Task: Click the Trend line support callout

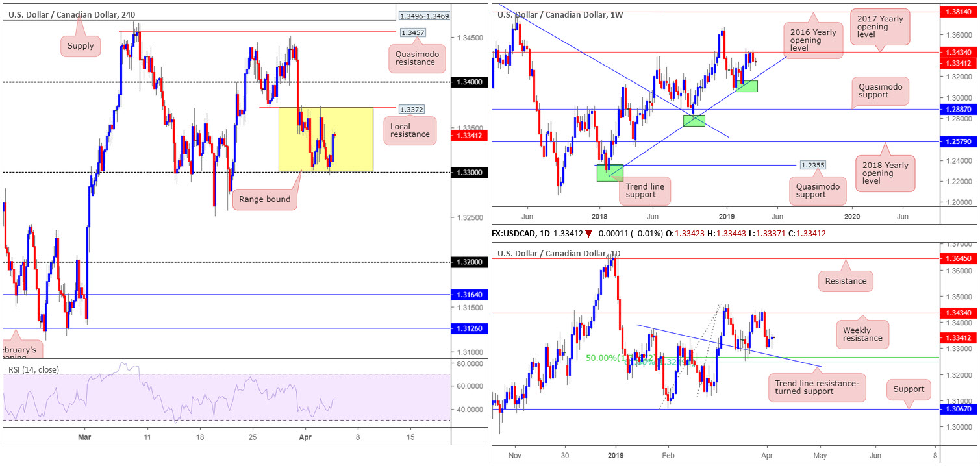Action: point(644,191)
